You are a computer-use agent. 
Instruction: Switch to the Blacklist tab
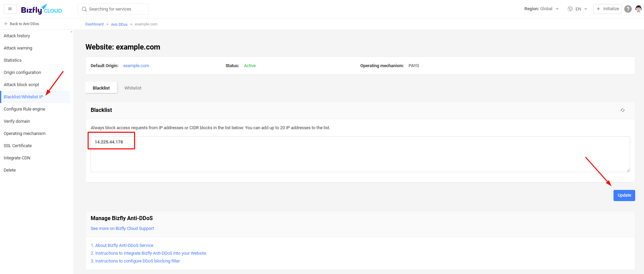tap(101, 88)
